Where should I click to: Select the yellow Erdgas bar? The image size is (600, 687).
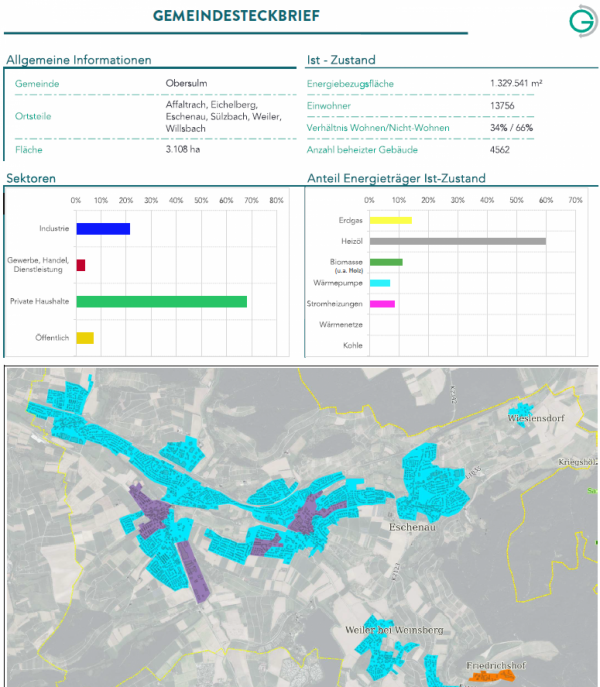point(390,220)
